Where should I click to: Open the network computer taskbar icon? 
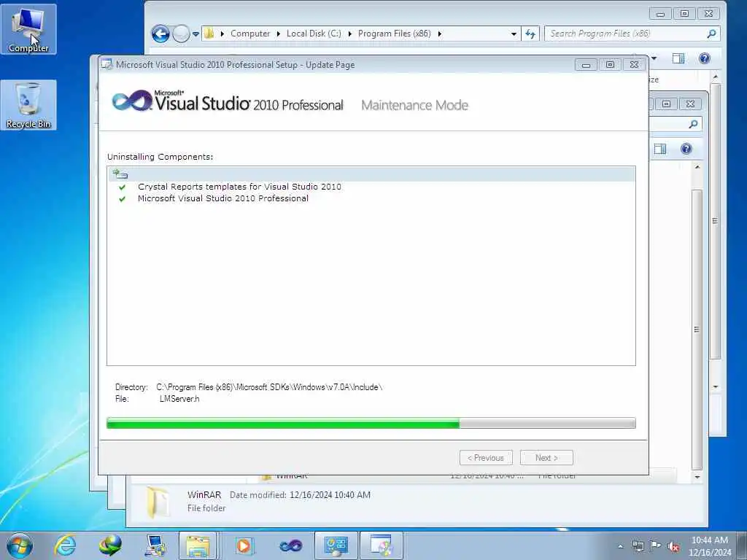(155, 545)
